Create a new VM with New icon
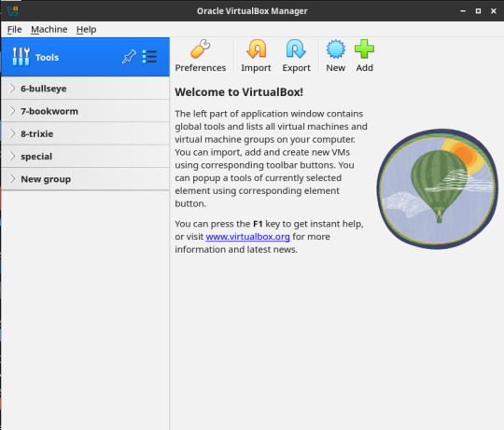The height and width of the screenshot is (430, 504). (x=336, y=49)
